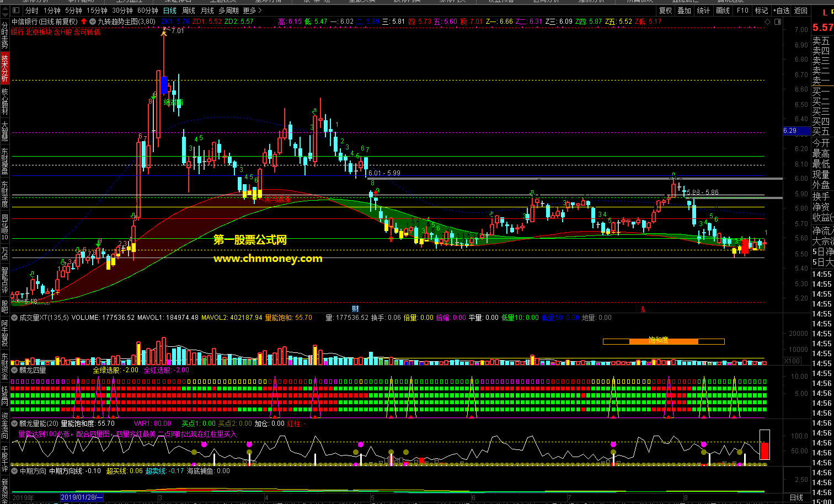
Task: Click the 返回 back button
Action: [x=800, y=10]
